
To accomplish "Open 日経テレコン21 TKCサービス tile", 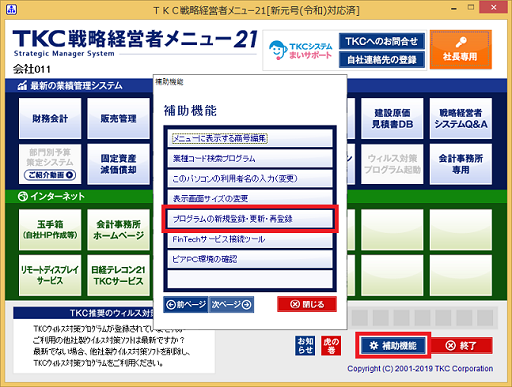I will click(118, 275).
